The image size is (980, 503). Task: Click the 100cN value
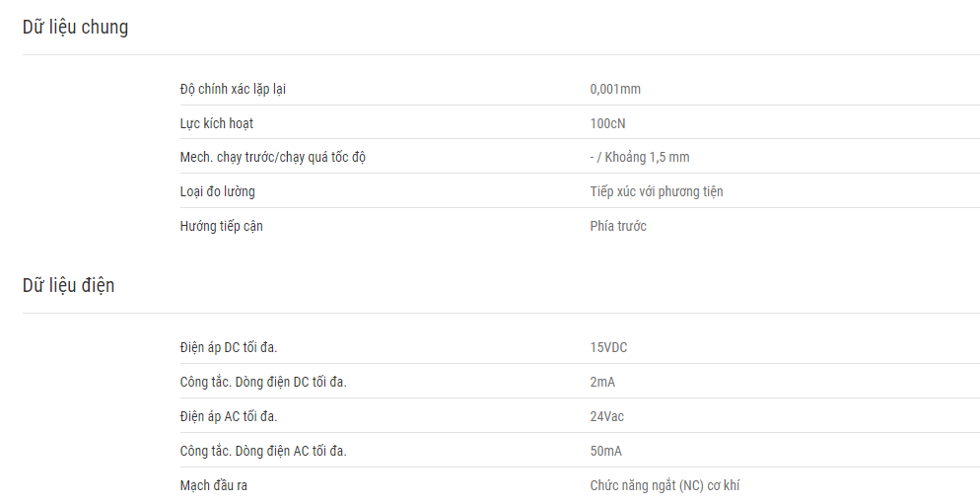[x=607, y=123]
